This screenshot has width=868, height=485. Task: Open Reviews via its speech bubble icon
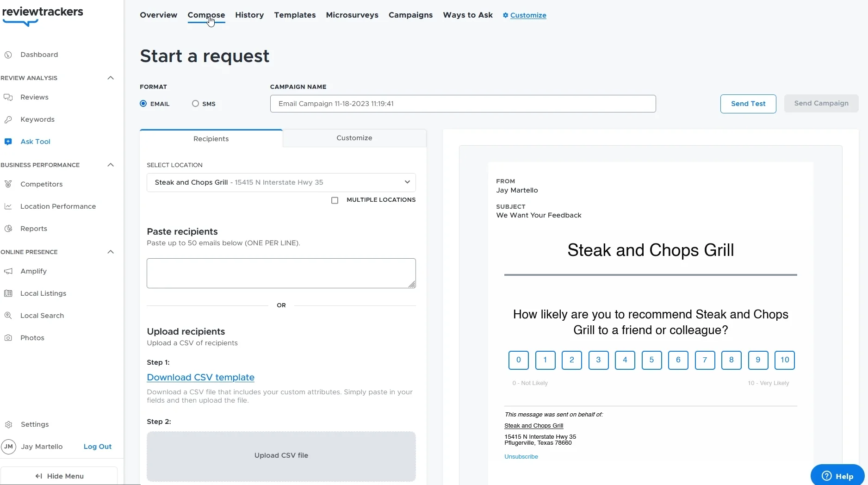[x=8, y=97]
